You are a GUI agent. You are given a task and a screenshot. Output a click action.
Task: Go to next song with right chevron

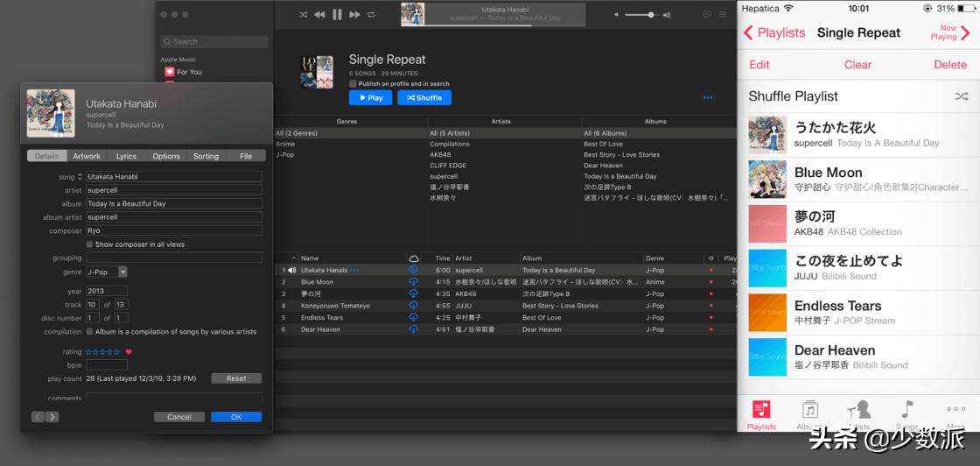pyautogui.click(x=52, y=417)
